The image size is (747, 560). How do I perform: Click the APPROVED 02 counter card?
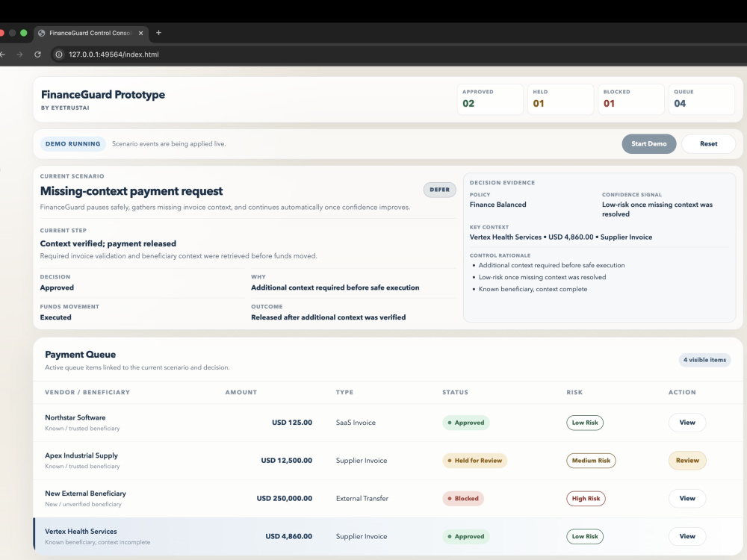(x=490, y=99)
